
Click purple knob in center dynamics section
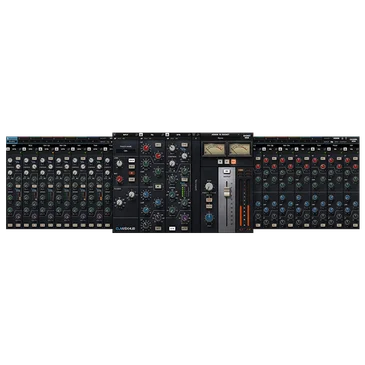click(x=185, y=218)
